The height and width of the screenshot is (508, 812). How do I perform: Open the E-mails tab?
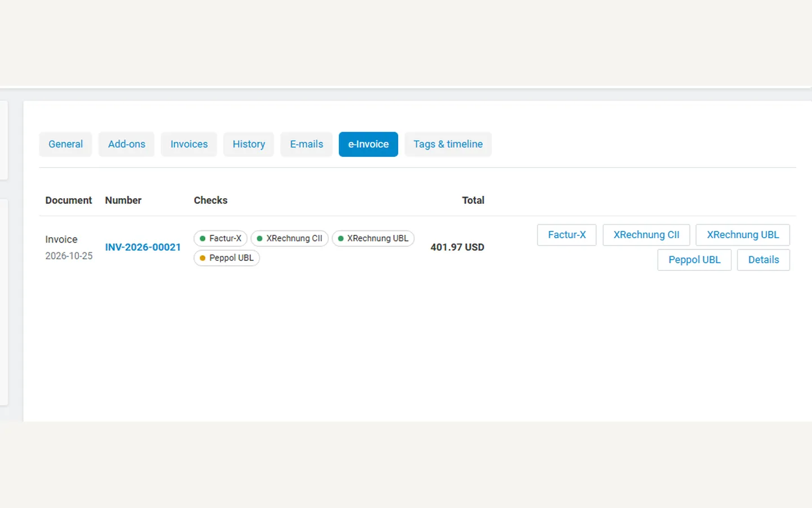tap(307, 144)
